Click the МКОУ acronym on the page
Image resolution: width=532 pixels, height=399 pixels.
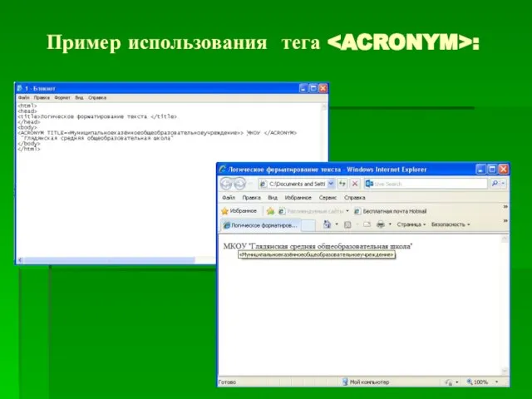234,246
